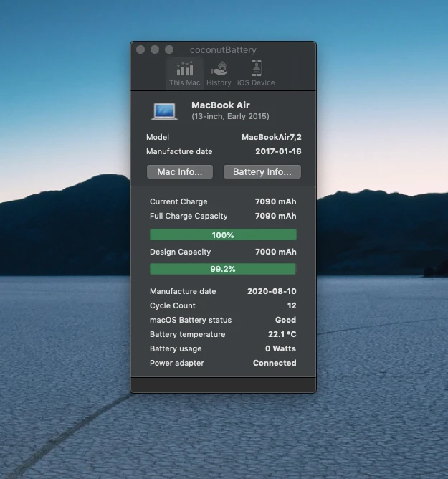Click the Design Capacity 7000 mAh value
The image size is (448, 479).
(x=275, y=252)
